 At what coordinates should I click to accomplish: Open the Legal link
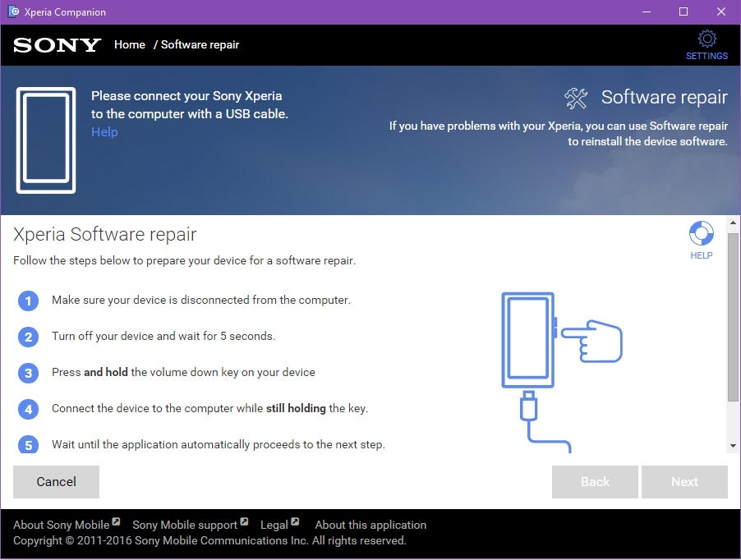pyautogui.click(x=274, y=525)
